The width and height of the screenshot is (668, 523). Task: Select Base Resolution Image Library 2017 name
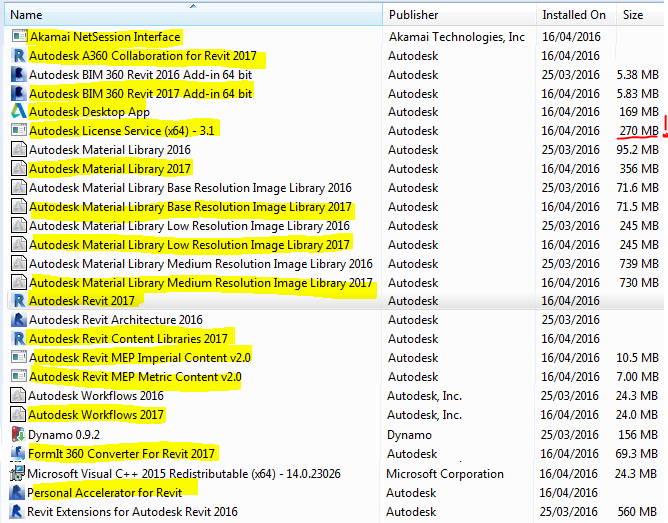[x=190, y=207]
